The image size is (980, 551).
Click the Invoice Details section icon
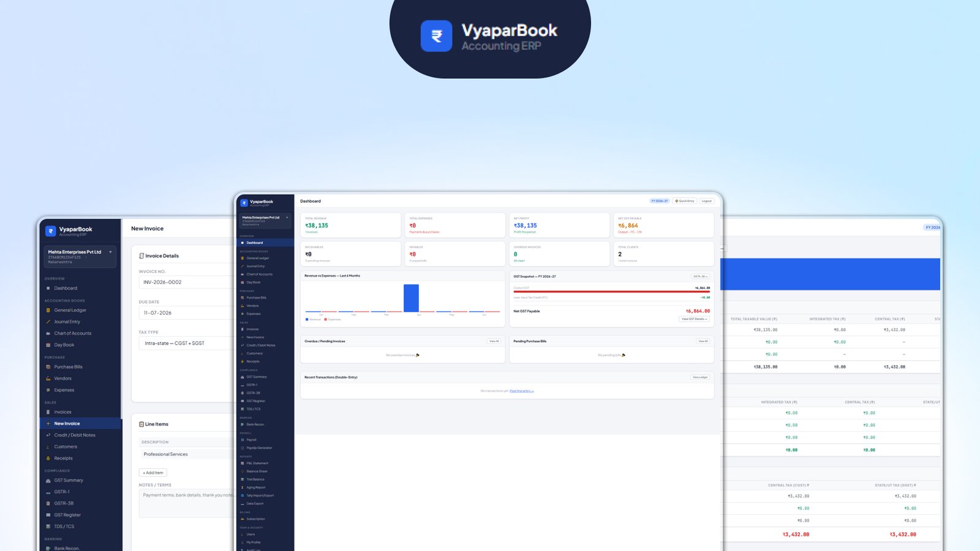(x=142, y=256)
